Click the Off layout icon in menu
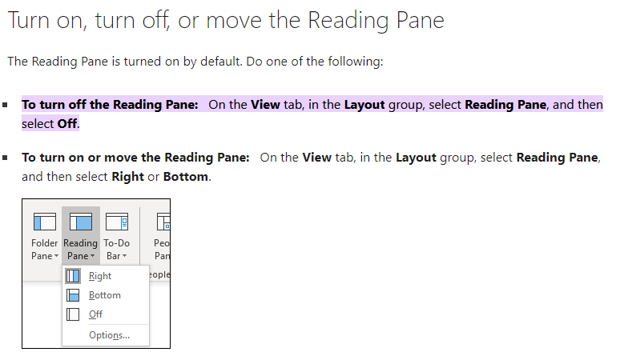Viewport: 620px width, 364px height. click(x=73, y=314)
